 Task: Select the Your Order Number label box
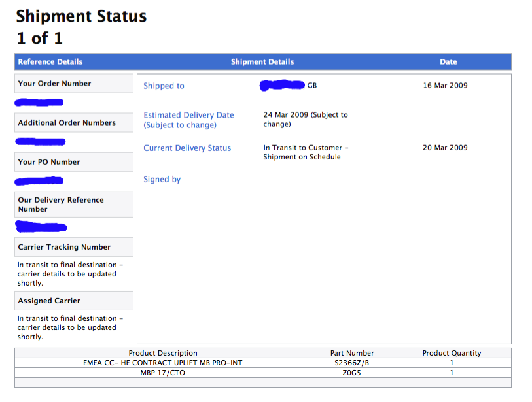click(74, 84)
